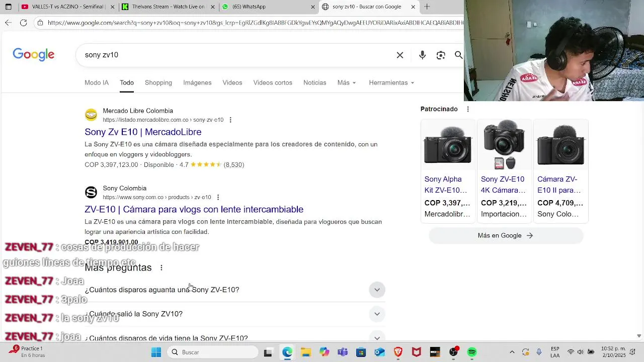Show hidden system tray icons
Image resolution: width=644 pixels, height=362 pixels.
512,352
